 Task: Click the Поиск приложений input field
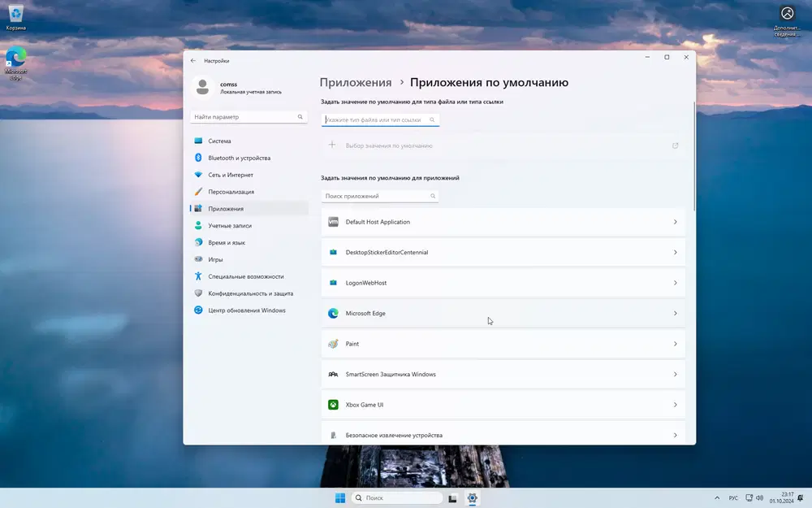click(x=380, y=196)
